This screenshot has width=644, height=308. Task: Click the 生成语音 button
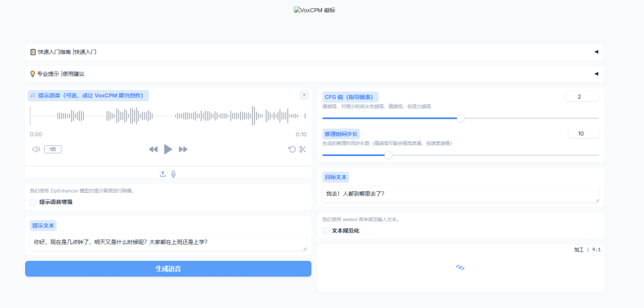point(168,268)
